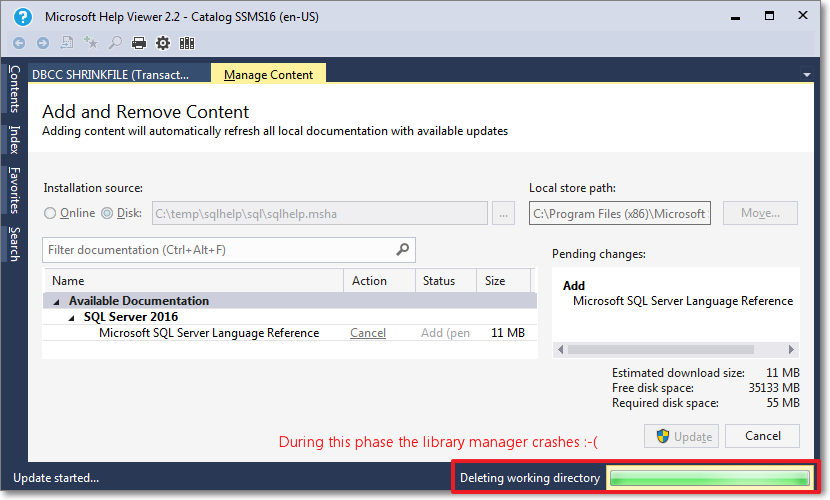
Task: Click 'Deleting working directory' status text
Action: click(530, 478)
